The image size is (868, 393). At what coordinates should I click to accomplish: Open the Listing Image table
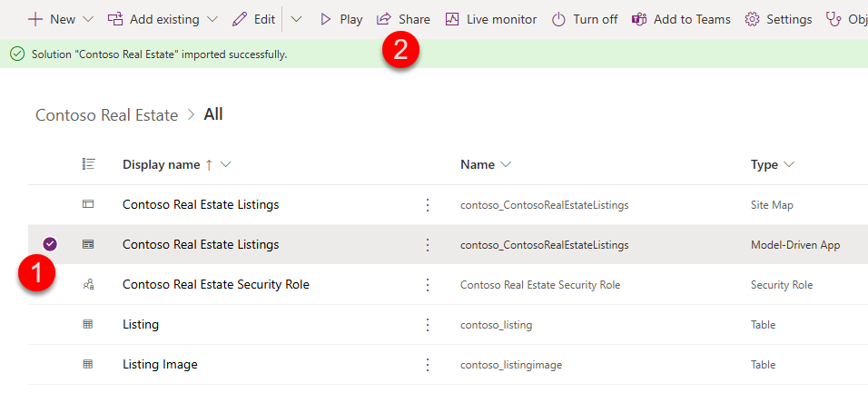(160, 364)
